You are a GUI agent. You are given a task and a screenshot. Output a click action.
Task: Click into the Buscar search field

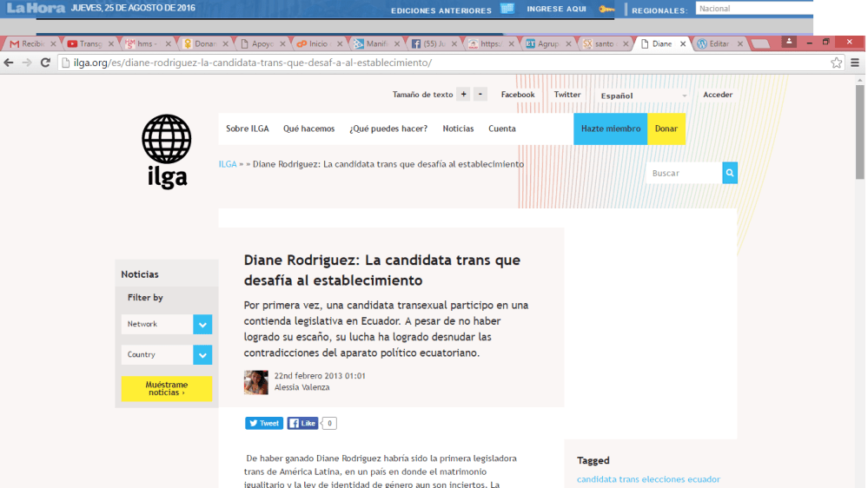684,173
